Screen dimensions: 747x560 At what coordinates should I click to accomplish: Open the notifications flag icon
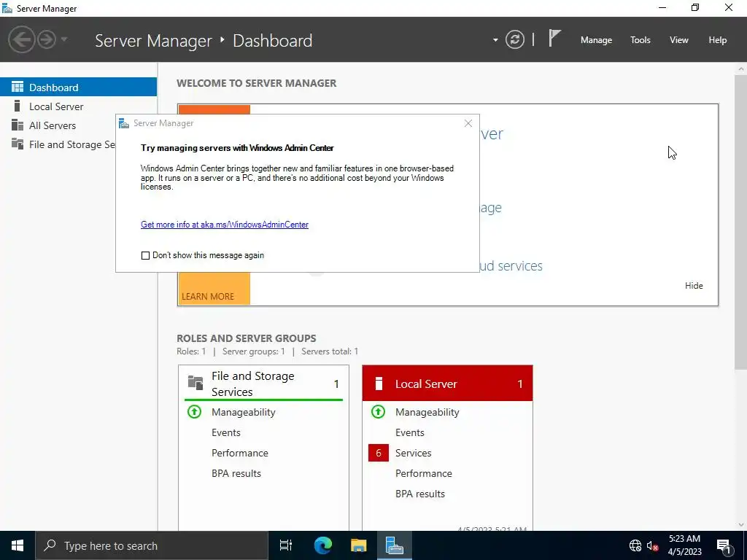click(x=554, y=38)
